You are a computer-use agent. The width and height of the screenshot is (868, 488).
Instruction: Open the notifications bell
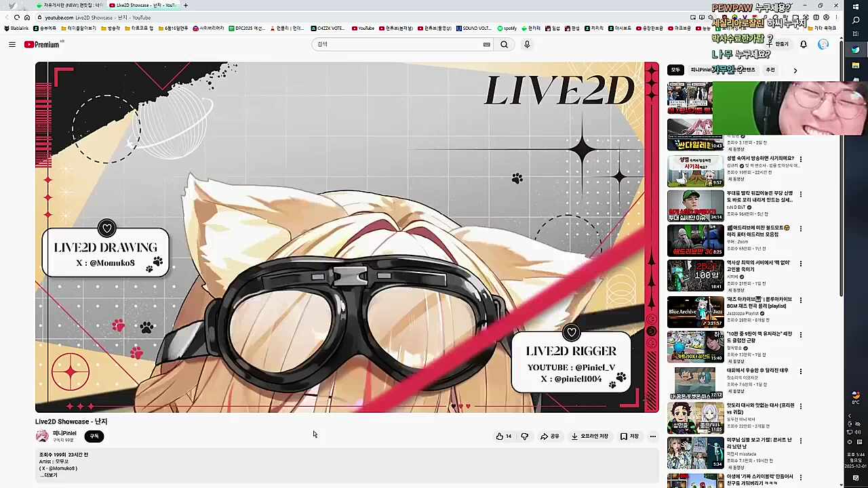click(x=804, y=45)
